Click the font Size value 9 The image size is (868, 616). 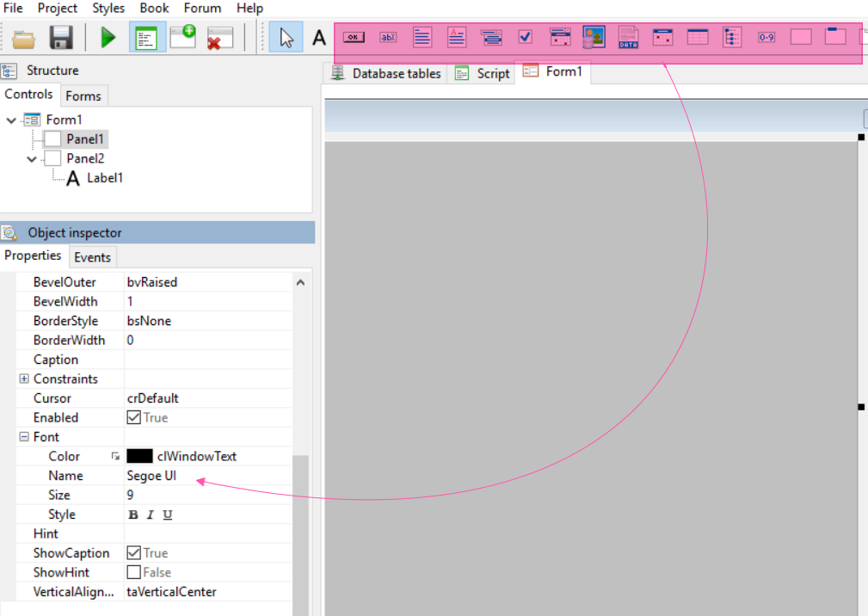click(x=130, y=496)
